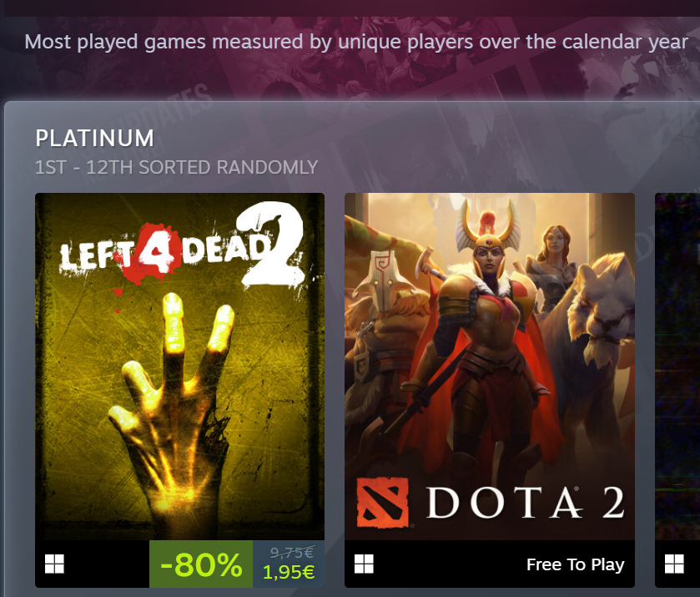
Task: Click the DOTA 2 wordmark text
Action: pyautogui.click(x=526, y=503)
